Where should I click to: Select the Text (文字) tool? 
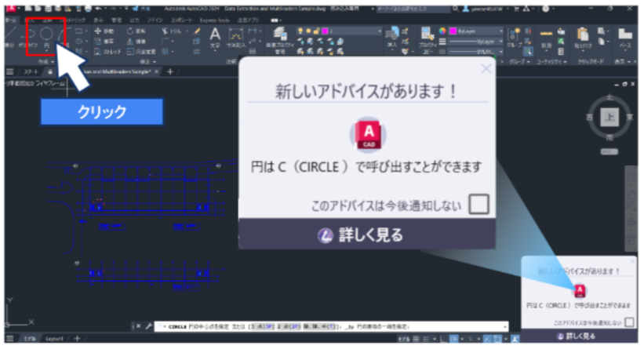click(215, 38)
